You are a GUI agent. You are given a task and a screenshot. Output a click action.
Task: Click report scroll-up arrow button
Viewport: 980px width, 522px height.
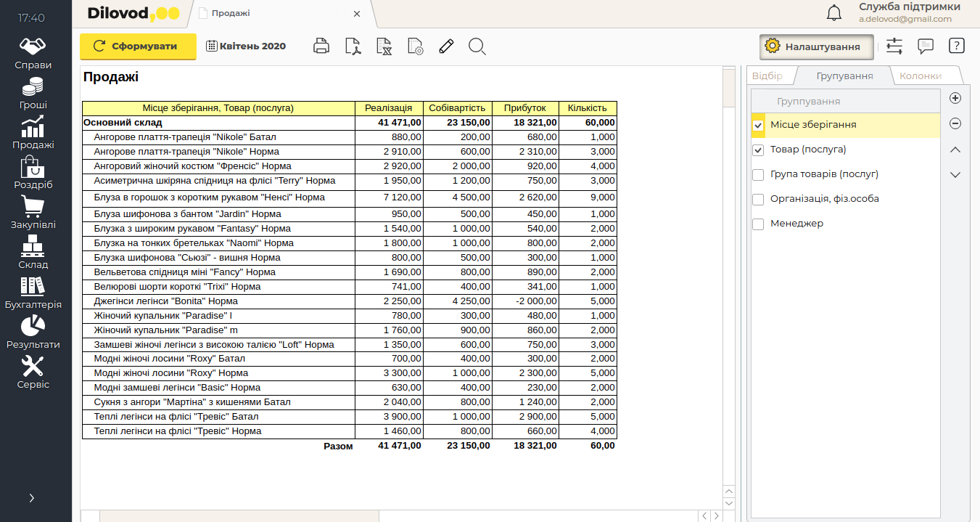click(x=729, y=492)
